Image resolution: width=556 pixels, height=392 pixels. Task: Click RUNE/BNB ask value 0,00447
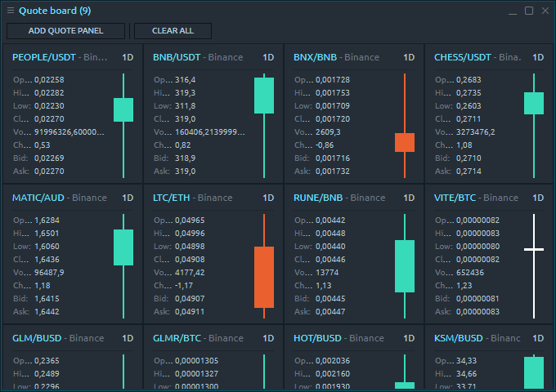330,312
